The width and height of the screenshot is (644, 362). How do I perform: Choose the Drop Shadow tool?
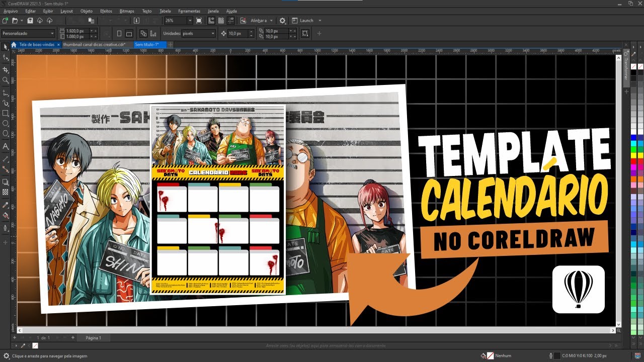tap(6, 182)
